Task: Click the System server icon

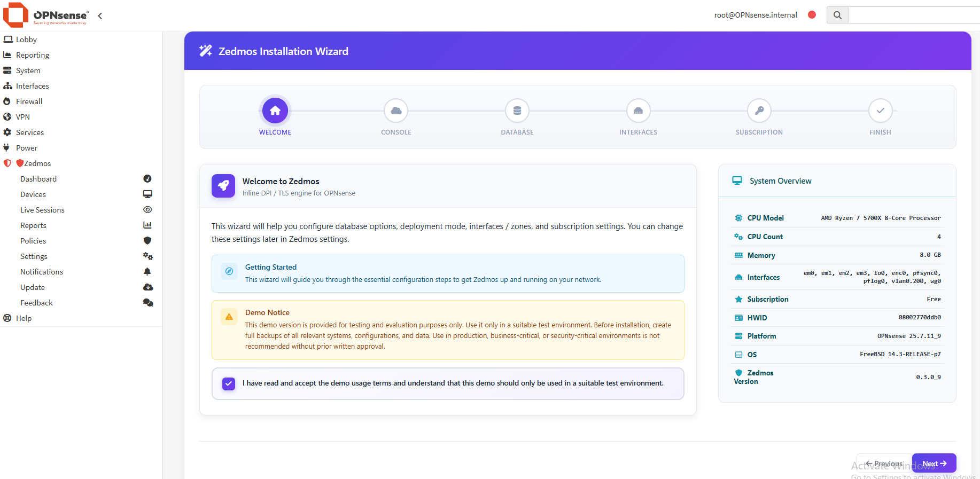Action: [7, 70]
